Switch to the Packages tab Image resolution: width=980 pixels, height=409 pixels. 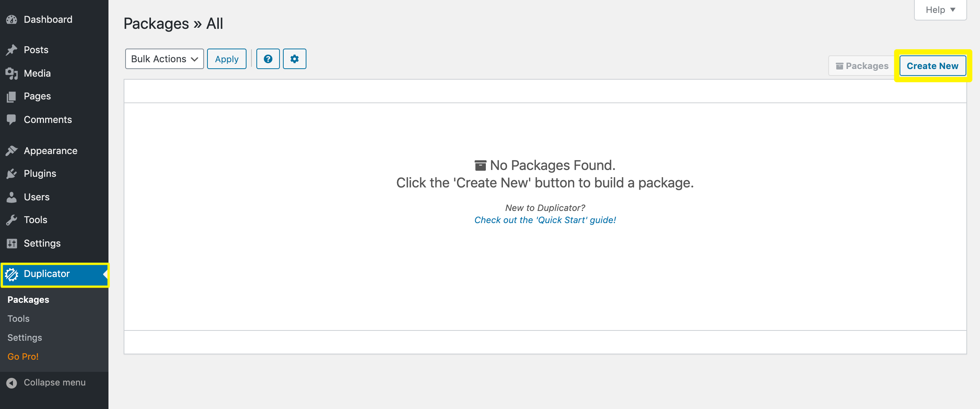point(862,66)
